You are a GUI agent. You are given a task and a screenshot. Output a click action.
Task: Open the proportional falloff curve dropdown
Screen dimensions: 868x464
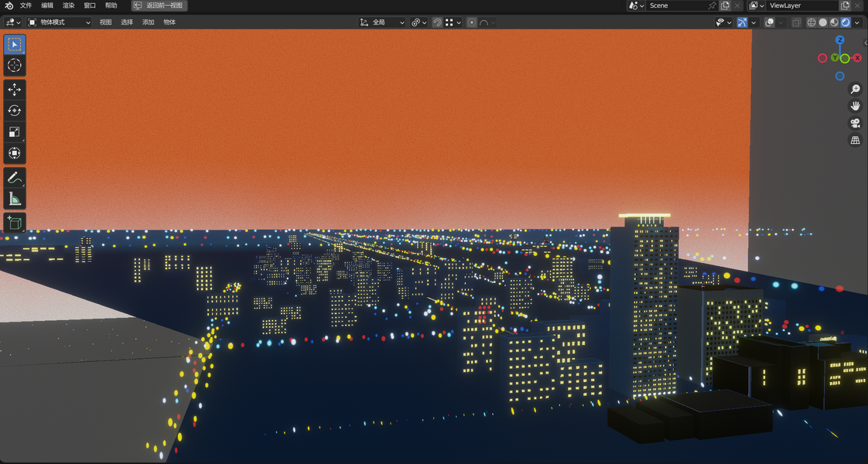[487, 22]
